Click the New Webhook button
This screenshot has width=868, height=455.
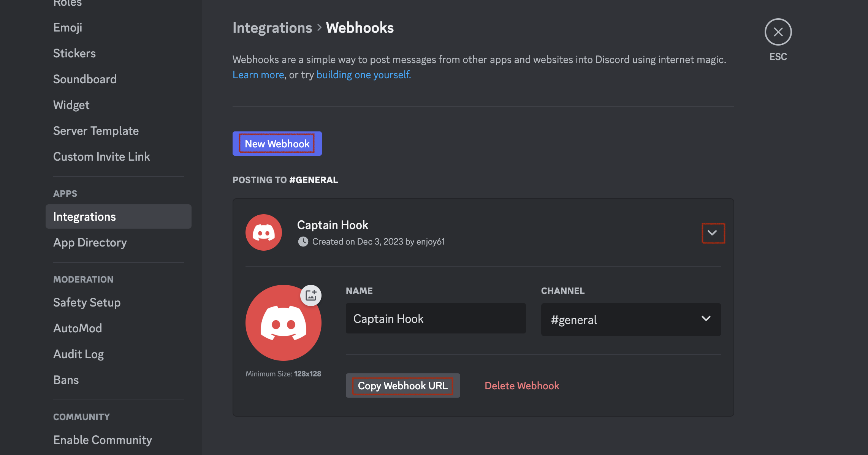click(277, 144)
